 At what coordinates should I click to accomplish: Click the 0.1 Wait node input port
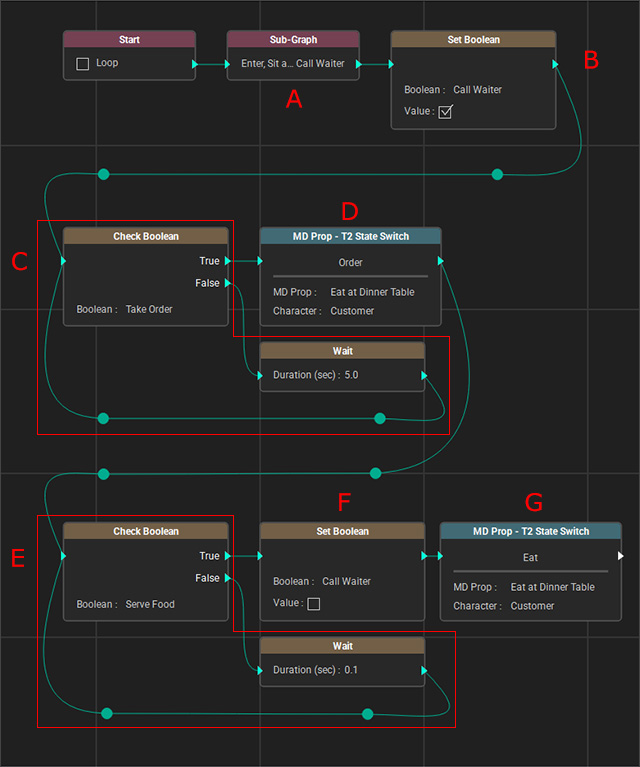260,670
